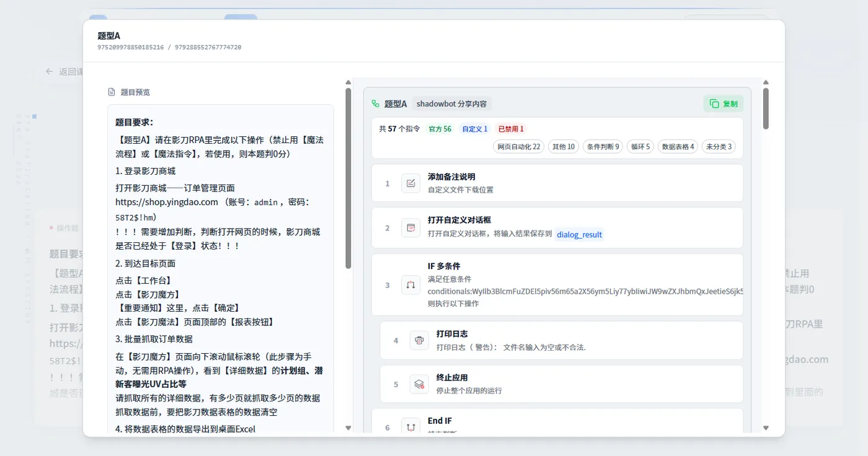Click the 返回 back arrow behind dialog
Image resolution: width=868 pixels, height=456 pixels.
click(49, 71)
